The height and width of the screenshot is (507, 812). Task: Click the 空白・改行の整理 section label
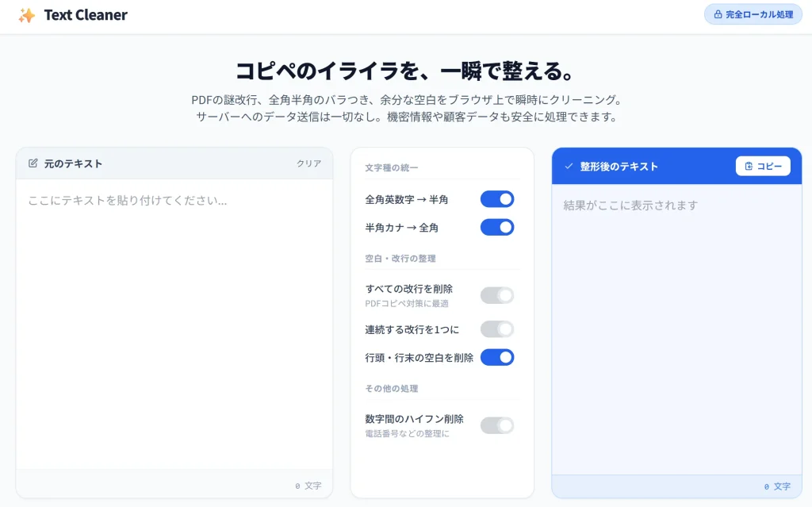[x=400, y=259]
